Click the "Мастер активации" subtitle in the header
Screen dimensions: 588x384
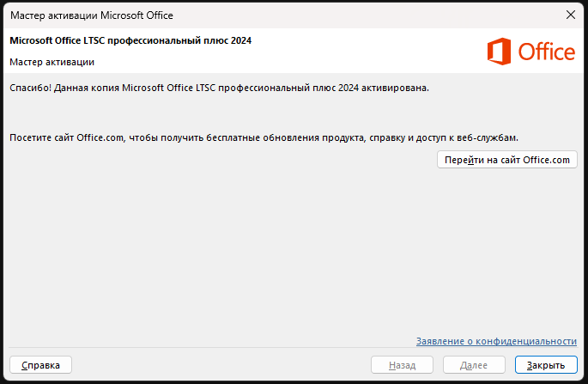52,62
